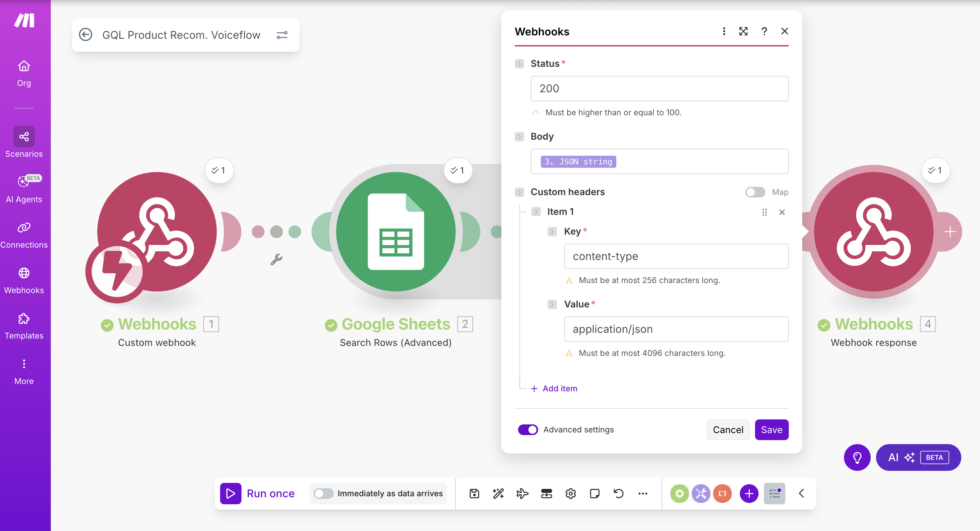Save the scenario with floppy disk icon
This screenshot has width=980, height=531.
click(x=474, y=493)
